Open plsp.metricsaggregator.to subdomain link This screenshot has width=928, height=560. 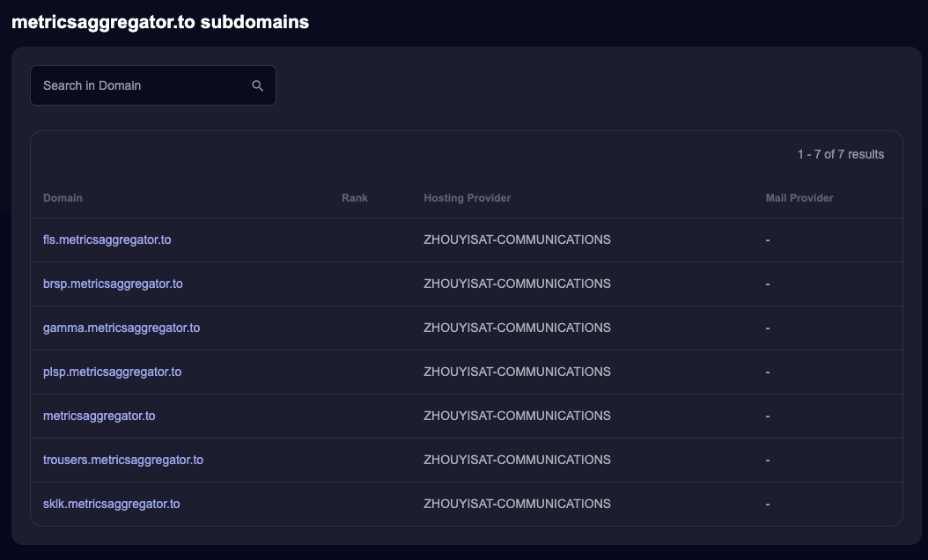tap(112, 372)
